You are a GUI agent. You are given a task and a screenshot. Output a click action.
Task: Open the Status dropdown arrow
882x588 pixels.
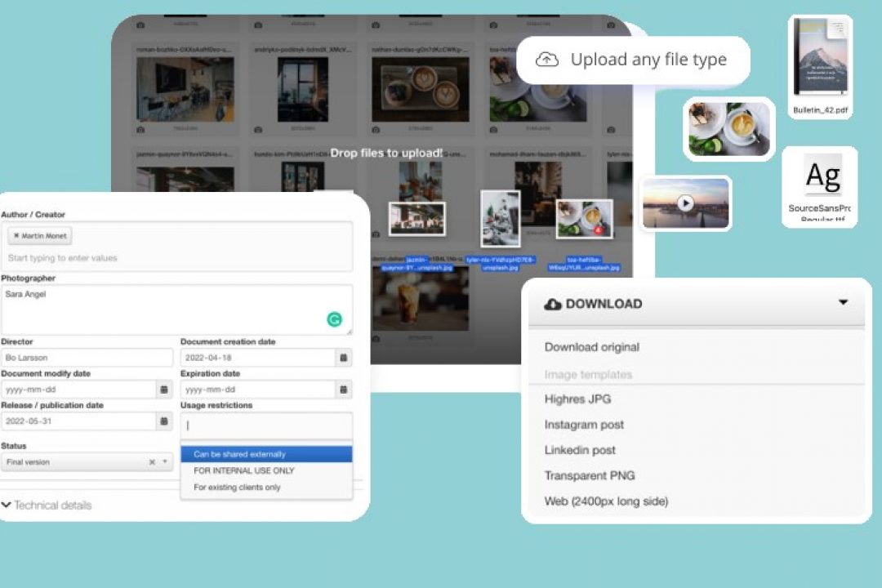(164, 462)
